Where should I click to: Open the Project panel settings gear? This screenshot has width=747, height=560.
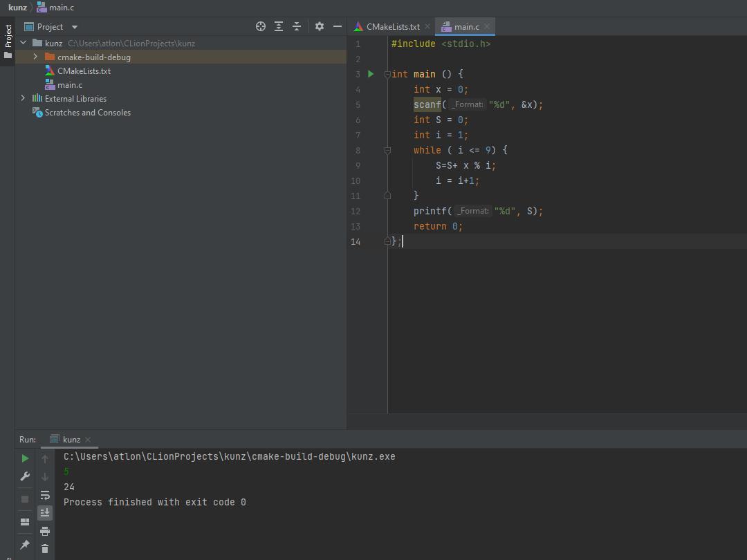[x=319, y=26]
